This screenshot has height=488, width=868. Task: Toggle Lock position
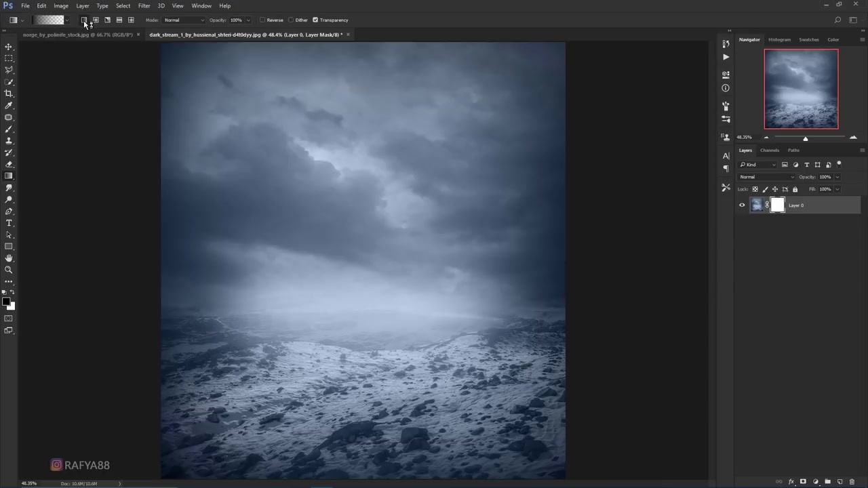[775, 189]
